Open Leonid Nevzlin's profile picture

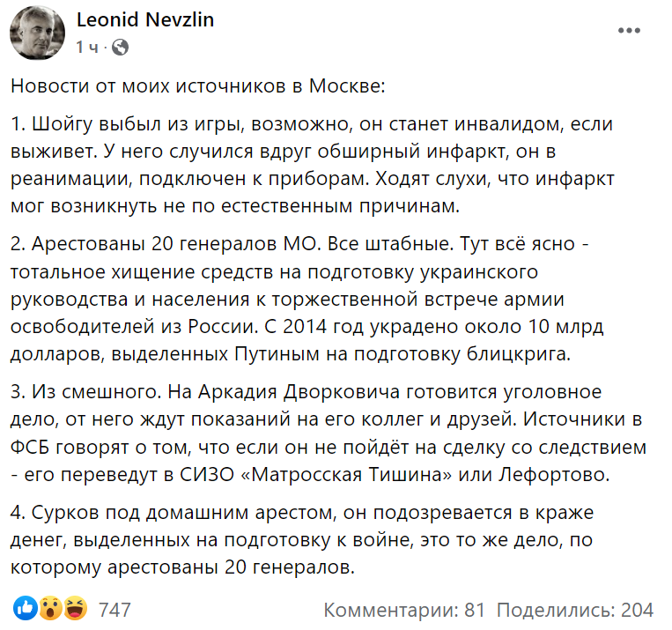[35, 35]
